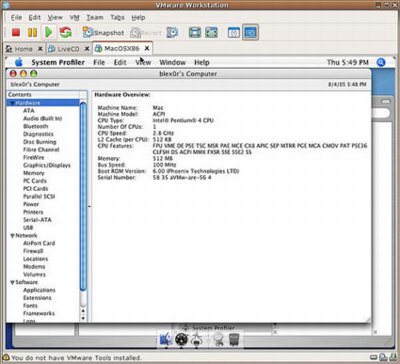Click the Contents scrollbar up arrow
The image size is (400, 364).
coord(83,311)
